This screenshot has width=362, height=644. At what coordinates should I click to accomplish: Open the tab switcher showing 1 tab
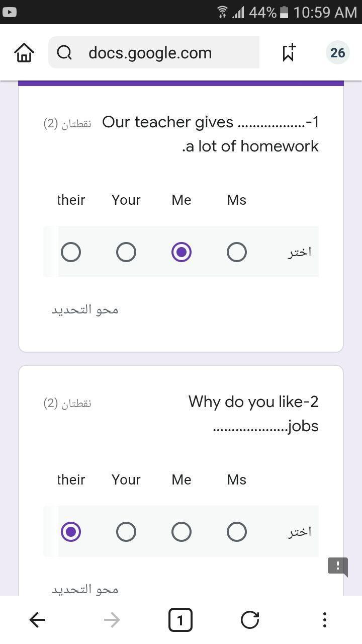click(x=180, y=620)
